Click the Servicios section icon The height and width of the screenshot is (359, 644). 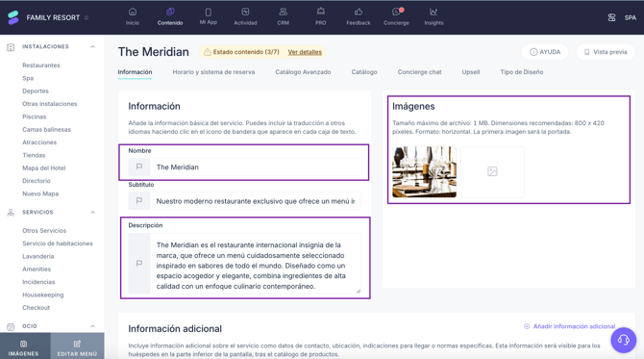(x=11, y=213)
